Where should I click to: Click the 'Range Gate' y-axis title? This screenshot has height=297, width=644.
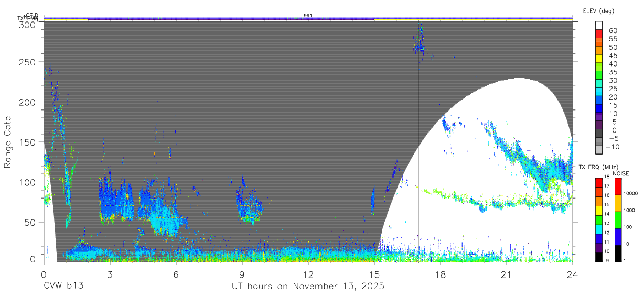click(x=8, y=143)
